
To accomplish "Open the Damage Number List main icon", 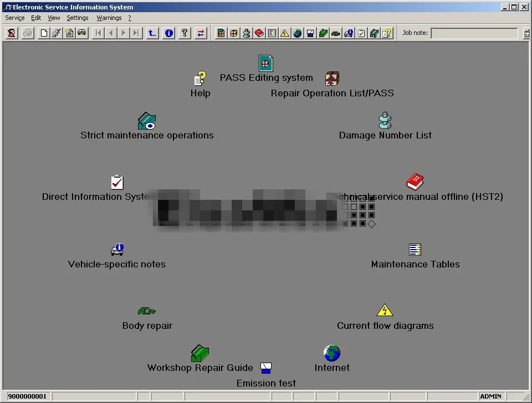I will click(385, 120).
